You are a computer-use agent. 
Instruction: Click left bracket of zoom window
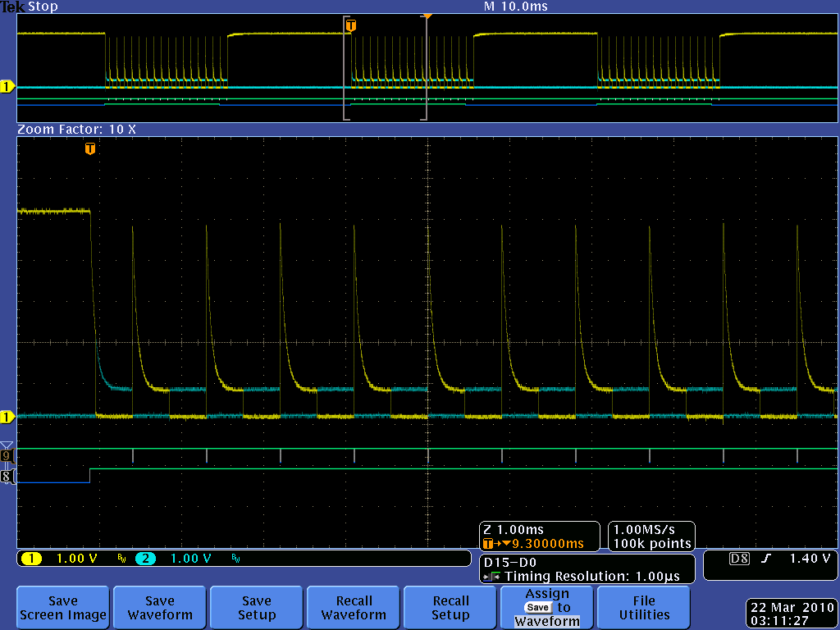tap(346, 68)
